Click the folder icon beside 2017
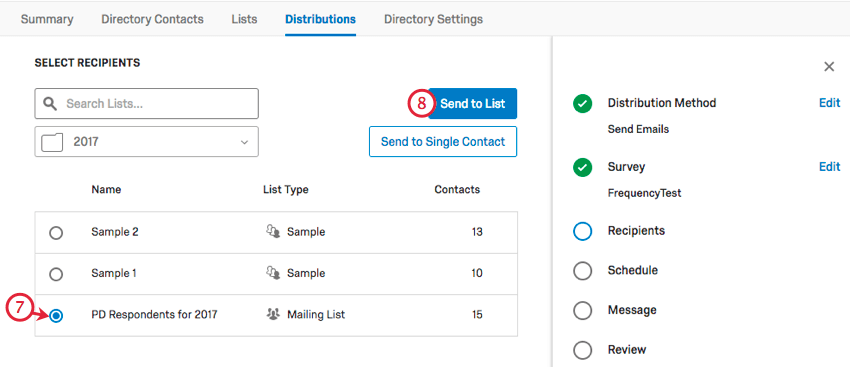This screenshot has width=850, height=367. (53, 142)
